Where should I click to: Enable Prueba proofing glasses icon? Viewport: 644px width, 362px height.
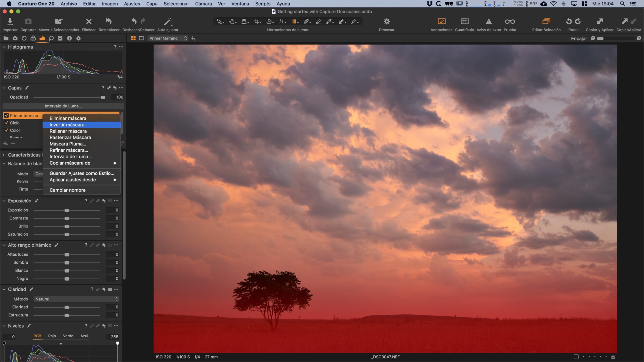[x=510, y=22]
